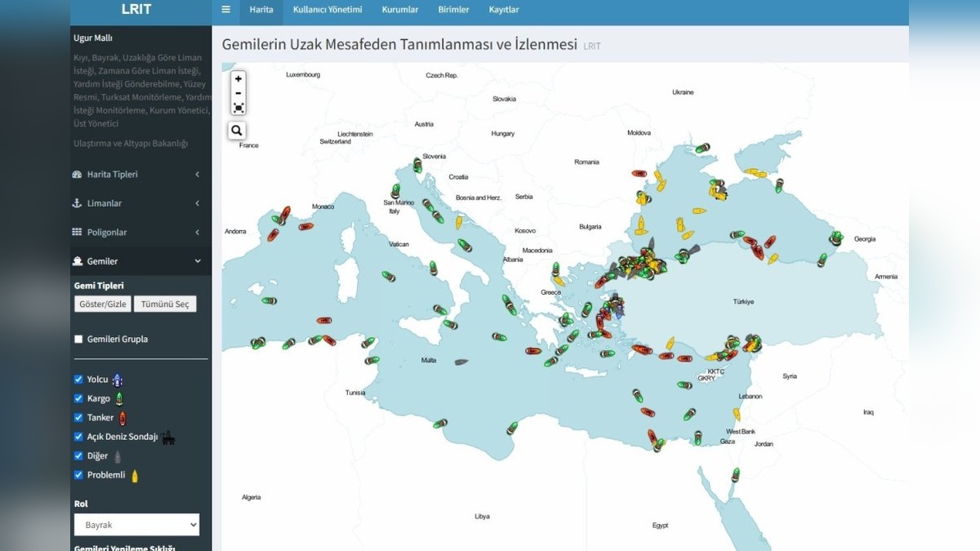
Task: Click the Türkiye label on the map
Action: point(743,301)
